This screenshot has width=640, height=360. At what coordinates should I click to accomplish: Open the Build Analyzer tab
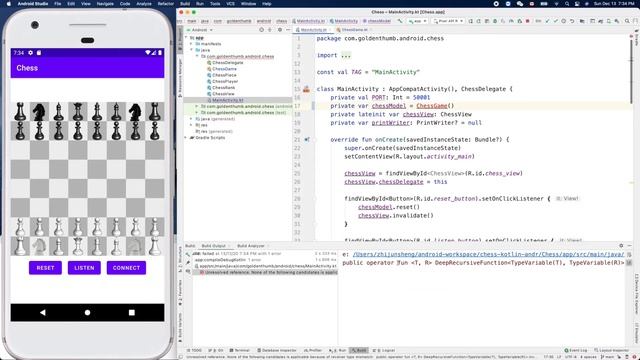pyautogui.click(x=251, y=246)
